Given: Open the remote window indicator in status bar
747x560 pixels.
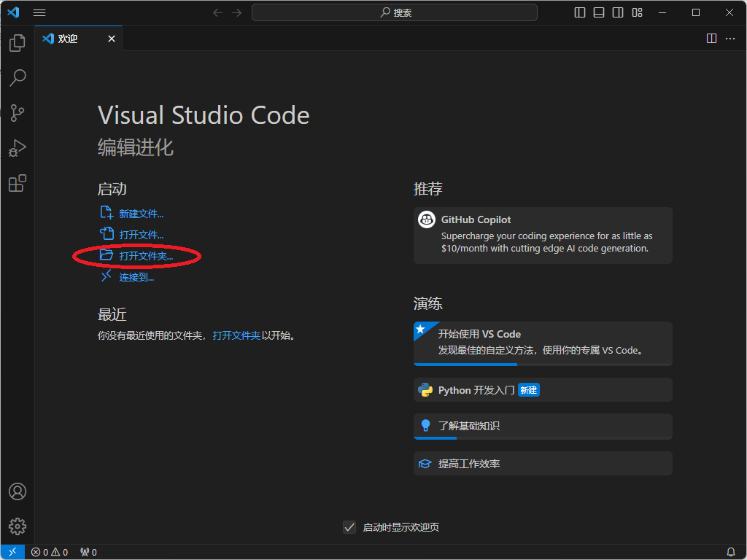Looking at the screenshot, I should pos(13,552).
